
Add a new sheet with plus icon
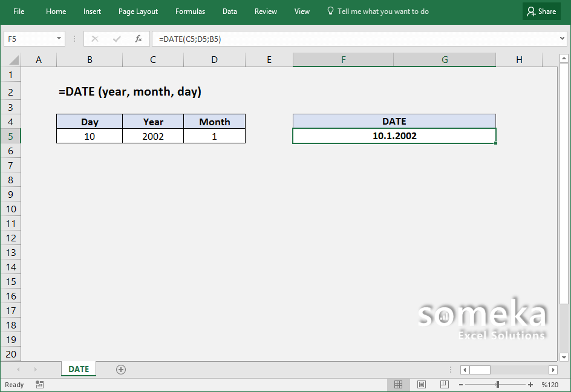coord(121,370)
